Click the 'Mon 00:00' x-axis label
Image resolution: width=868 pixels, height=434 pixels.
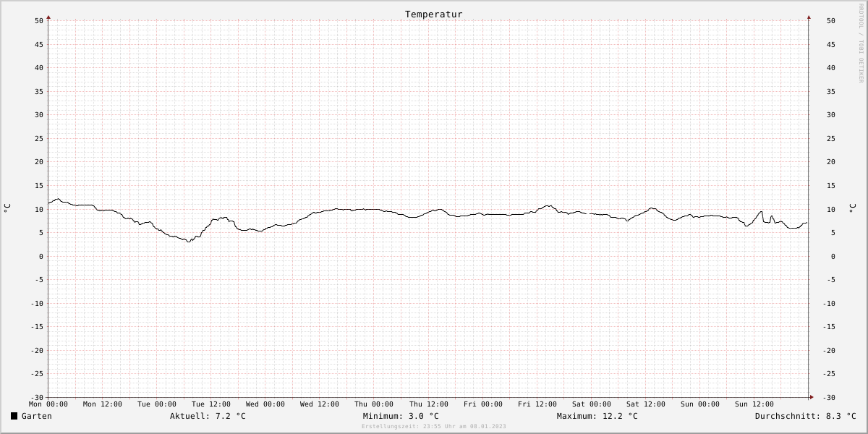click(x=48, y=404)
